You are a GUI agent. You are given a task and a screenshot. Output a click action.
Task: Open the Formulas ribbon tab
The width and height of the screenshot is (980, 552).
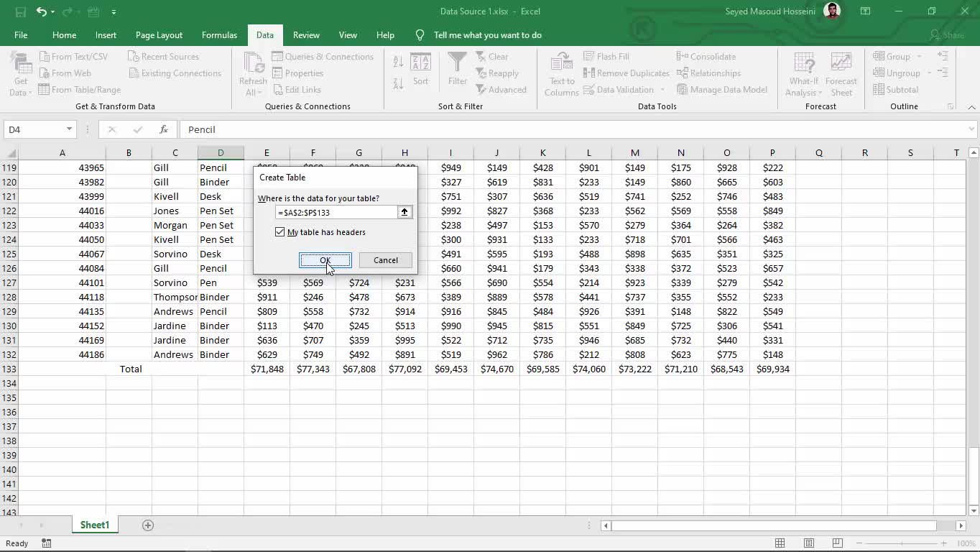[x=219, y=35]
